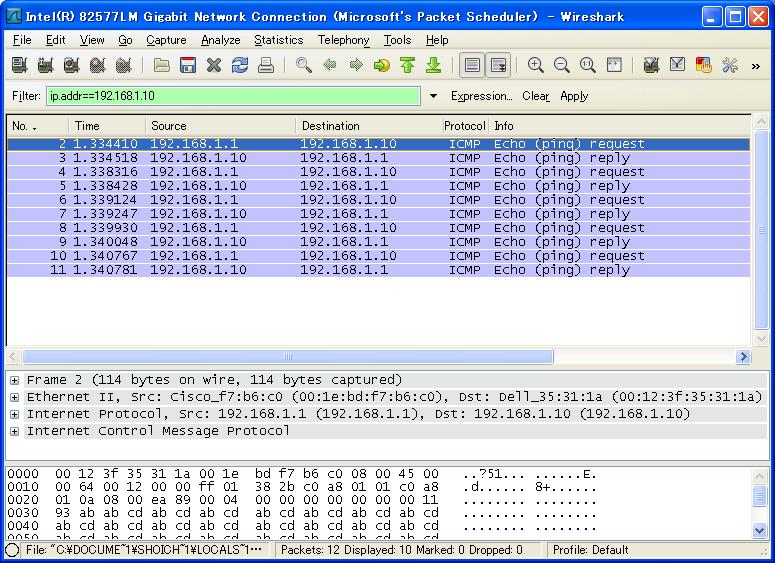
Task: Open the Edit menu
Action: tap(55, 40)
